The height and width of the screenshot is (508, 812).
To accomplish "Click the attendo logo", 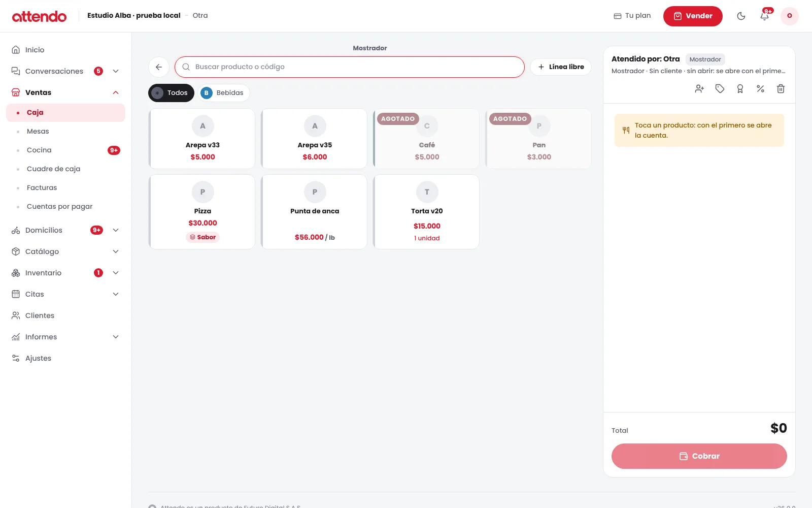I will (39, 16).
